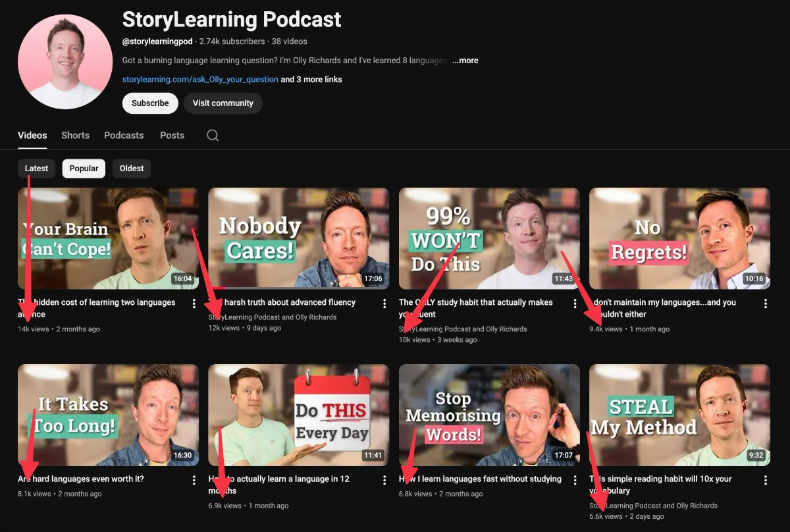The width and height of the screenshot is (790, 532).
Task: Expand the 'and 3 more links' list
Action: (x=311, y=80)
